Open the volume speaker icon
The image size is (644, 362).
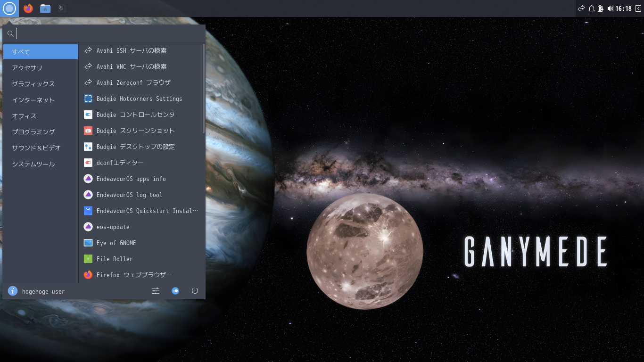(611, 8)
